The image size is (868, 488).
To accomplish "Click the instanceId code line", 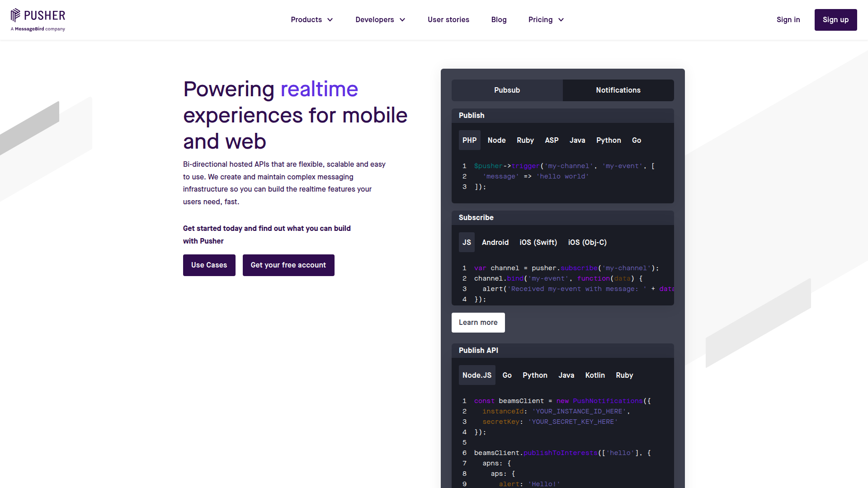I will [x=556, y=411].
